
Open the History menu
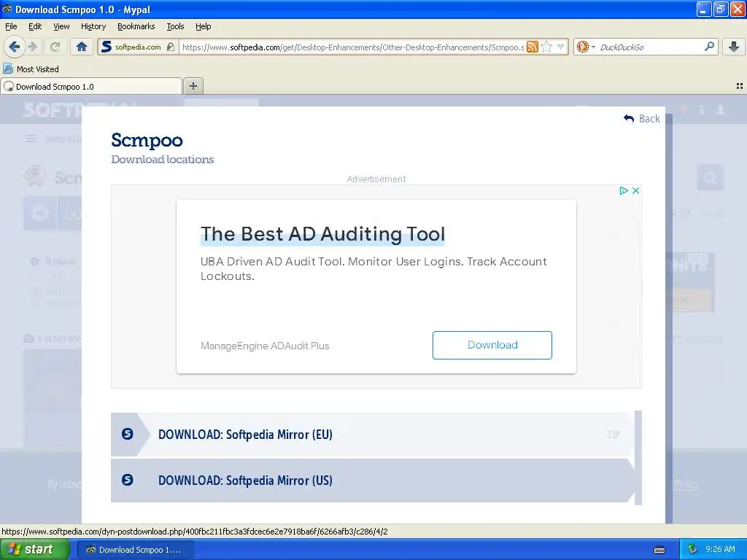[93, 26]
